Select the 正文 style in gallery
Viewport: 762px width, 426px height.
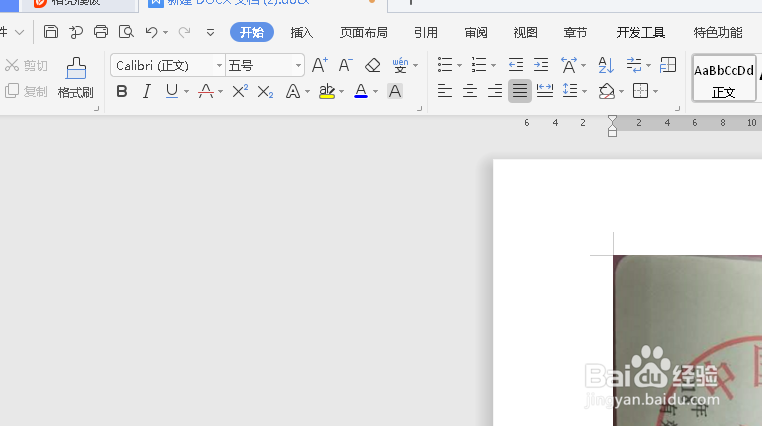[724, 78]
